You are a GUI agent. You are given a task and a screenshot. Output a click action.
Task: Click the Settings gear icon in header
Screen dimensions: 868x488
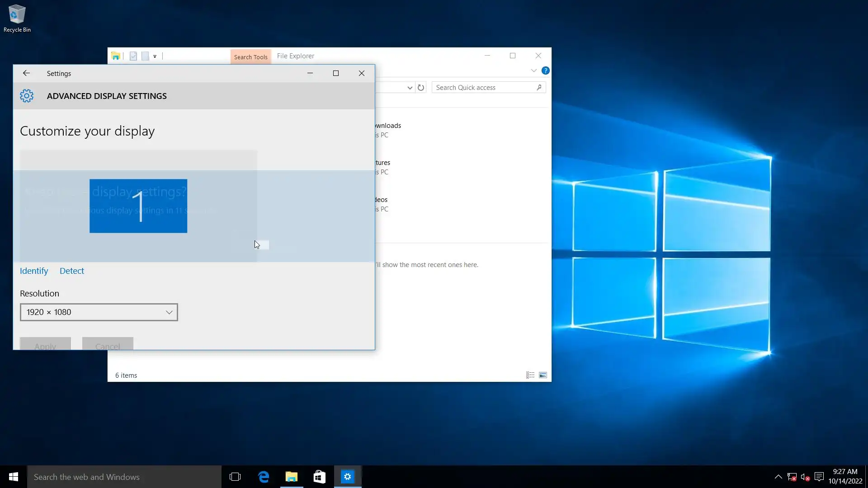(x=27, y=96)
